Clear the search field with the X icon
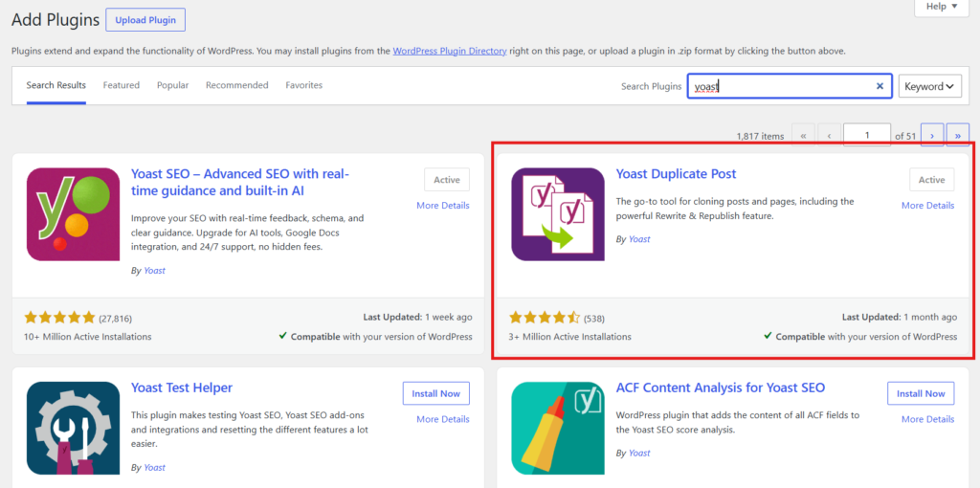Image resolution: width=980 pixels, height=488 pixels. click(880, 86)
